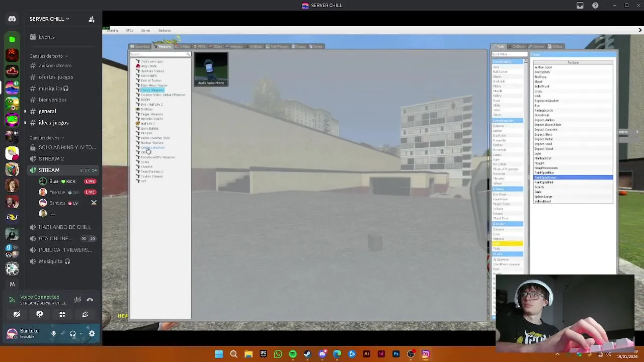Image resolution: width=644 pixels, height=362 pixels.
Task: Collapse the Canales de texto category
Action: pos(48,56)
